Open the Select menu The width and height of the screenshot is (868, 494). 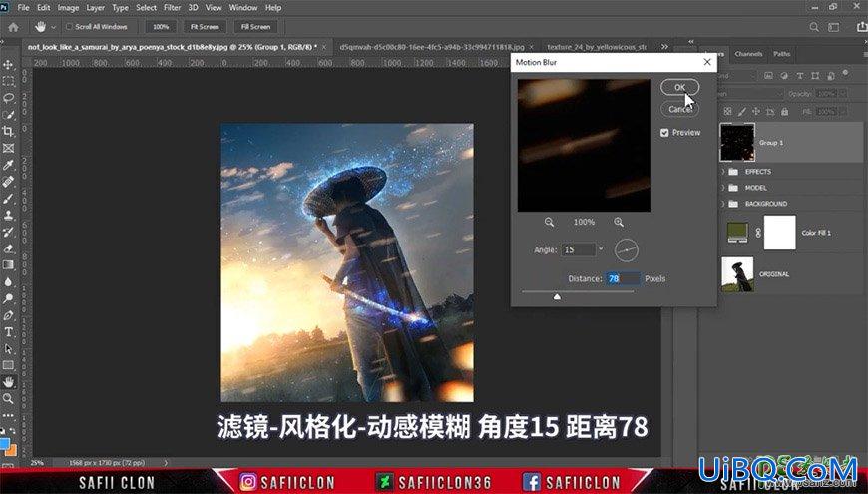pos(146,8)
